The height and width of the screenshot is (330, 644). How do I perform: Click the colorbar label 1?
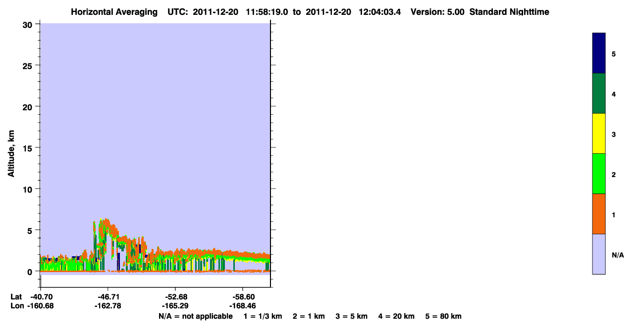(x=614, y=215)
